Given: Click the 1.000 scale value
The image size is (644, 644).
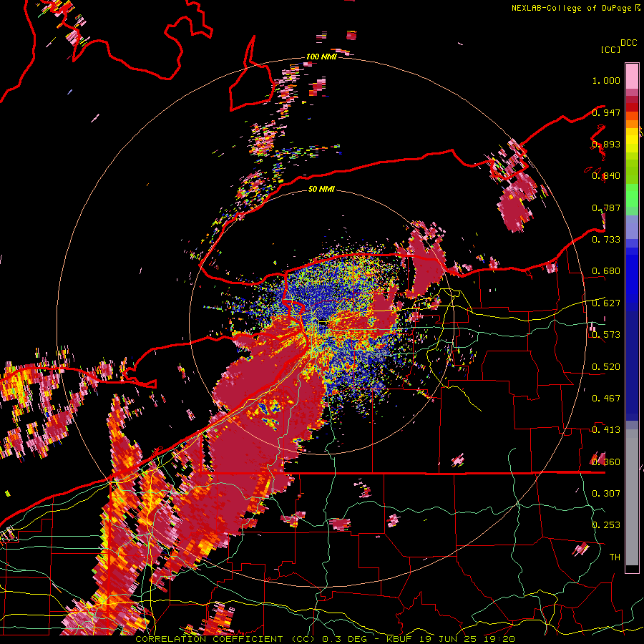Looking at the screenshot, I should (606, 80).
